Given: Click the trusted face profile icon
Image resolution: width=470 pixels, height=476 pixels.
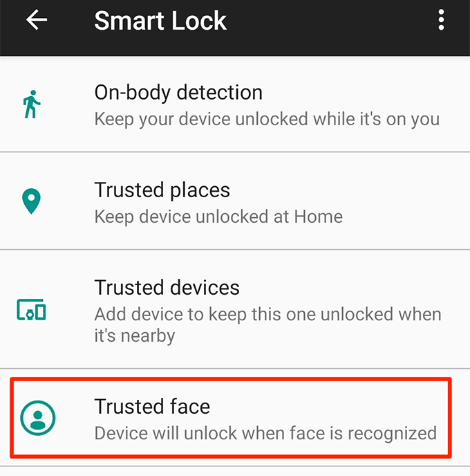Looking at the screenshot, I should coord(38,418).
